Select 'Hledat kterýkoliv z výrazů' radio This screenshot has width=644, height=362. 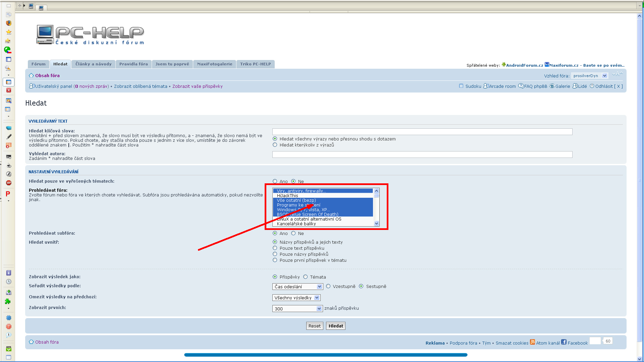275,145
